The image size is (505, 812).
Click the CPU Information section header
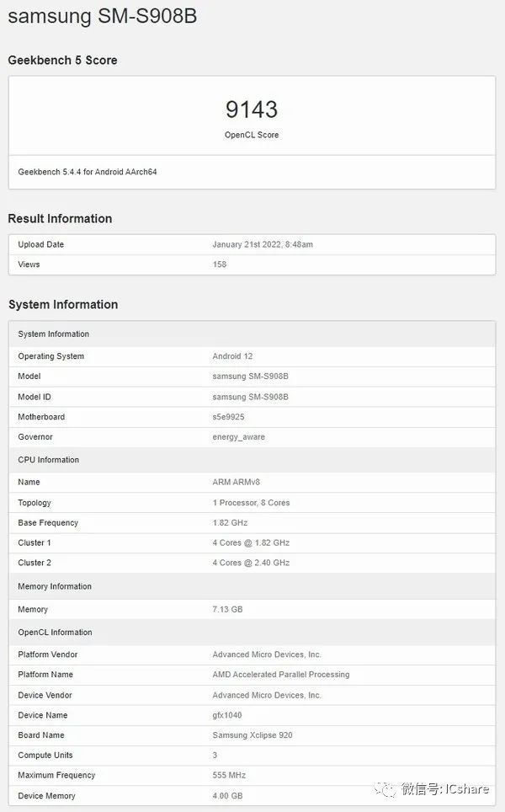point(252,460)
